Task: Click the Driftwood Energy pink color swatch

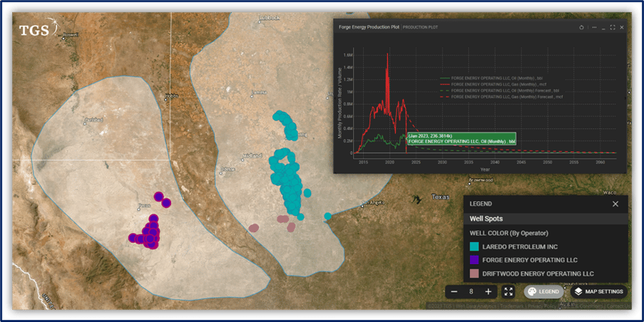Action: [474, 273]
